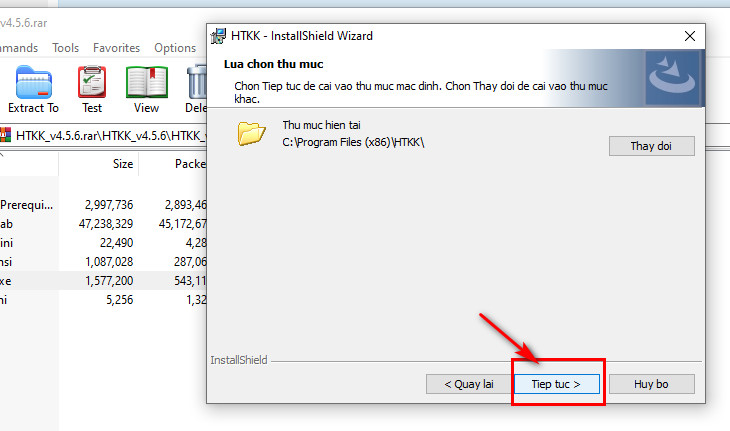
Task: Select the row sized 47,238,329
Action: (103, 224)
